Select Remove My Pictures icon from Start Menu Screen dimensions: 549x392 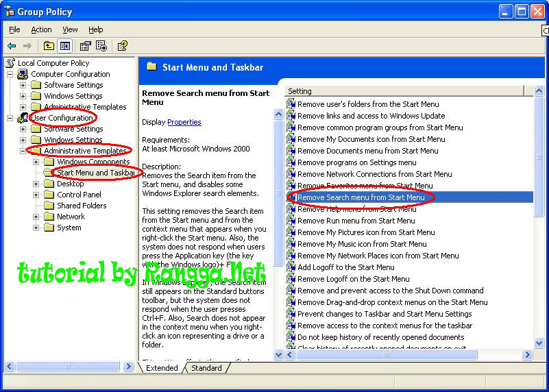(x=366, y=232)
